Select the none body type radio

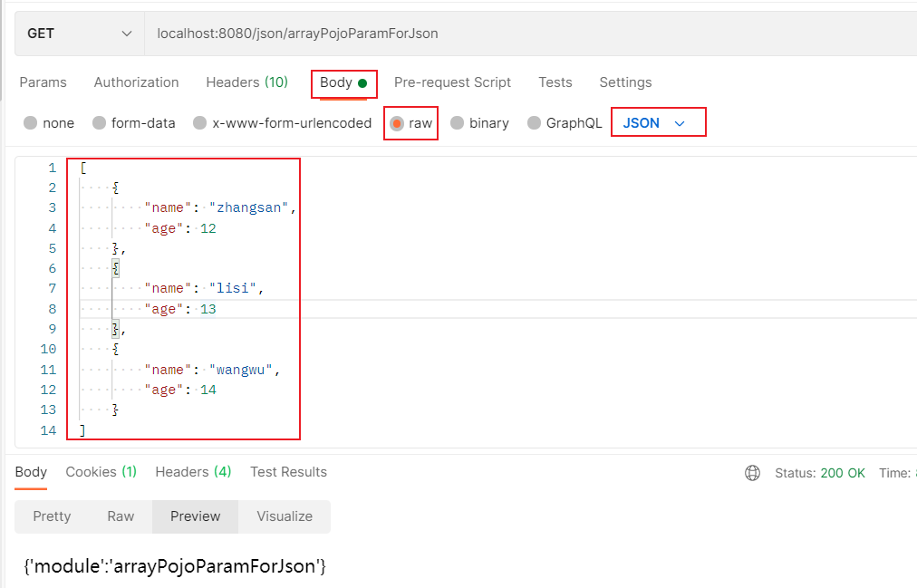31,123
